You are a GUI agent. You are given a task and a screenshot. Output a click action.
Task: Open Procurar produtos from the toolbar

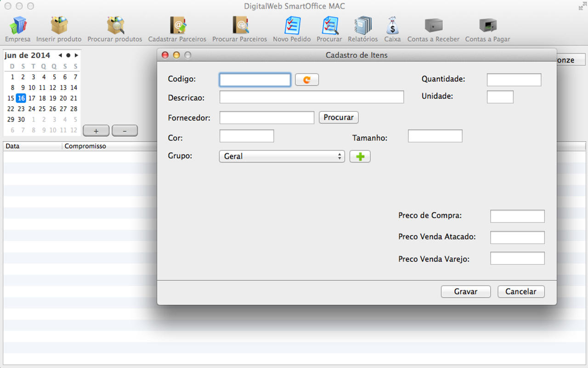[115, 26]
